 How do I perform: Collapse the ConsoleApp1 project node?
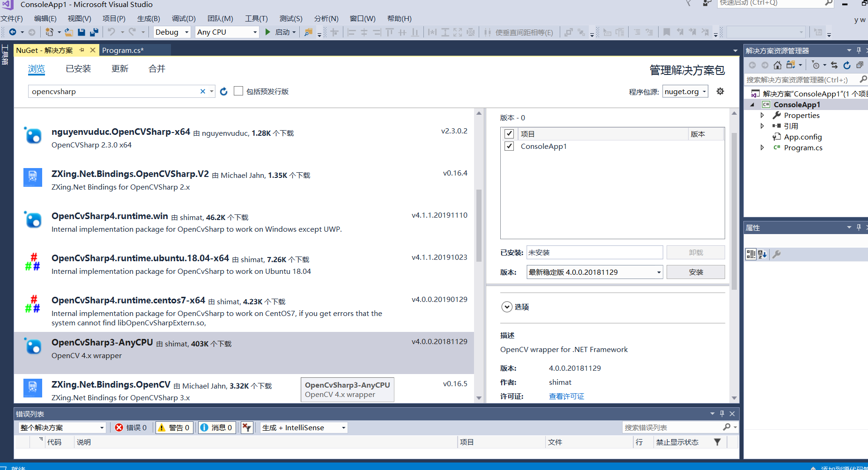tap(752, 104)
